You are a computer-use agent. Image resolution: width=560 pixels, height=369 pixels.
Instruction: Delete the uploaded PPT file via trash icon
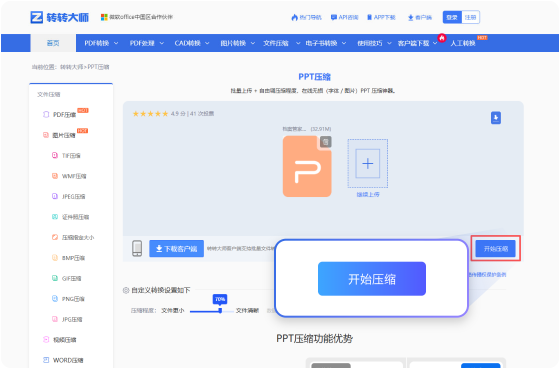(x=325, y=142)
